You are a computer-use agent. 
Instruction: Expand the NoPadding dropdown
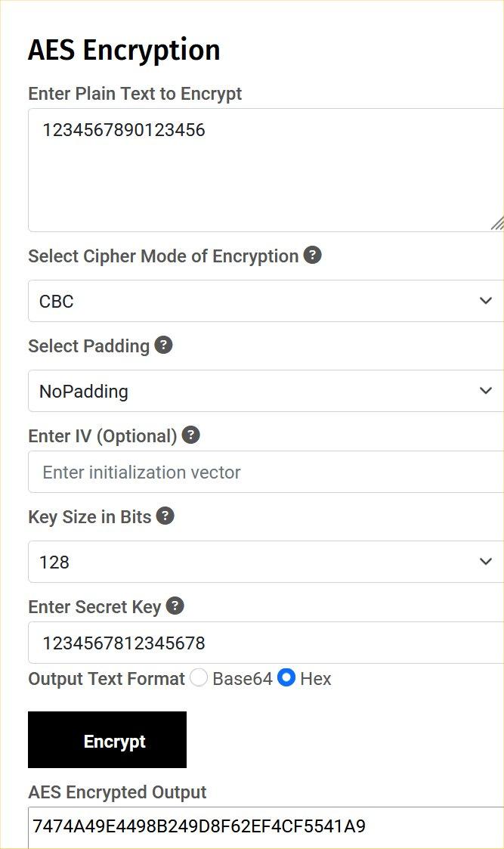click(264, 391)
